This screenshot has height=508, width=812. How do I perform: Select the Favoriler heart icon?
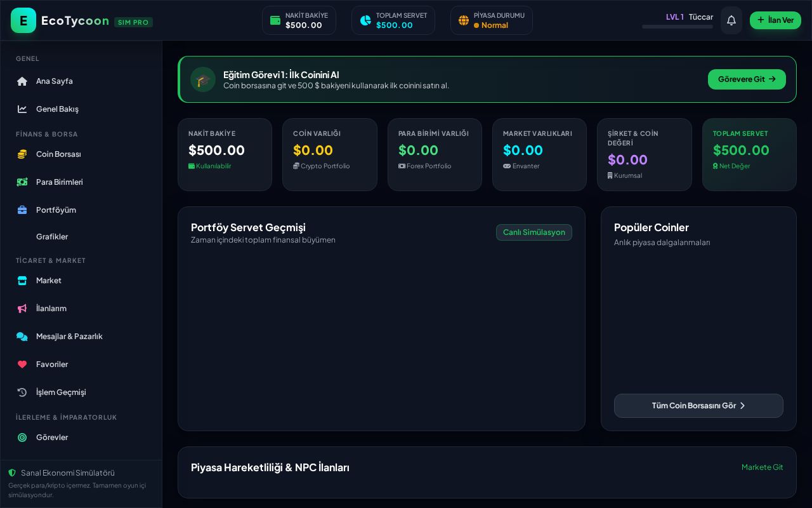click(22, 364)
